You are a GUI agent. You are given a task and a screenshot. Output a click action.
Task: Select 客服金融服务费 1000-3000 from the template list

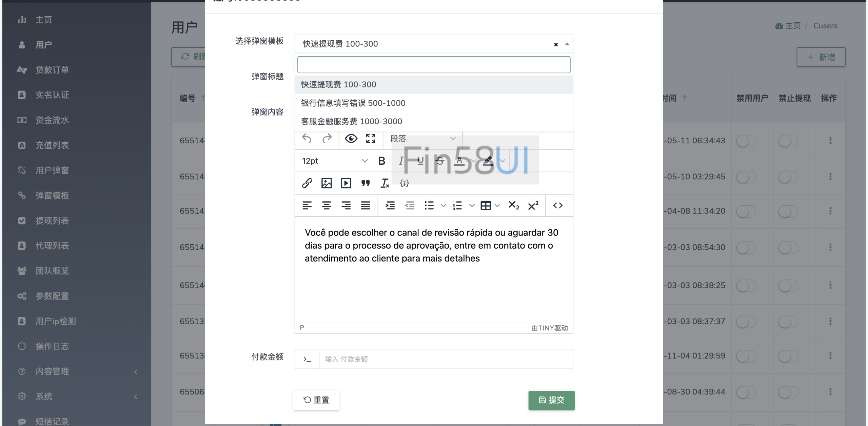351,121
